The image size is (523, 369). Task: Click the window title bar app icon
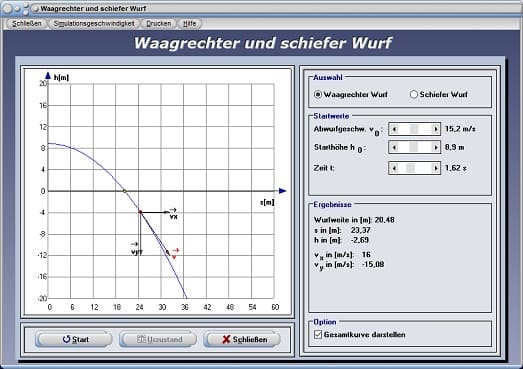point(34,9)
